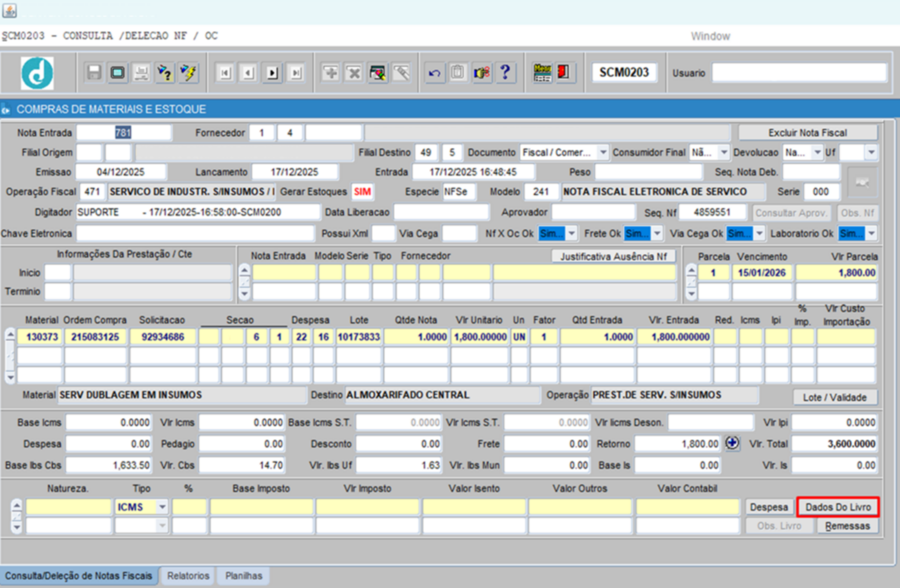Open the Planilhas tab
Image resolution: width=900 pixels, height=588 pixels.
point(243,576)
